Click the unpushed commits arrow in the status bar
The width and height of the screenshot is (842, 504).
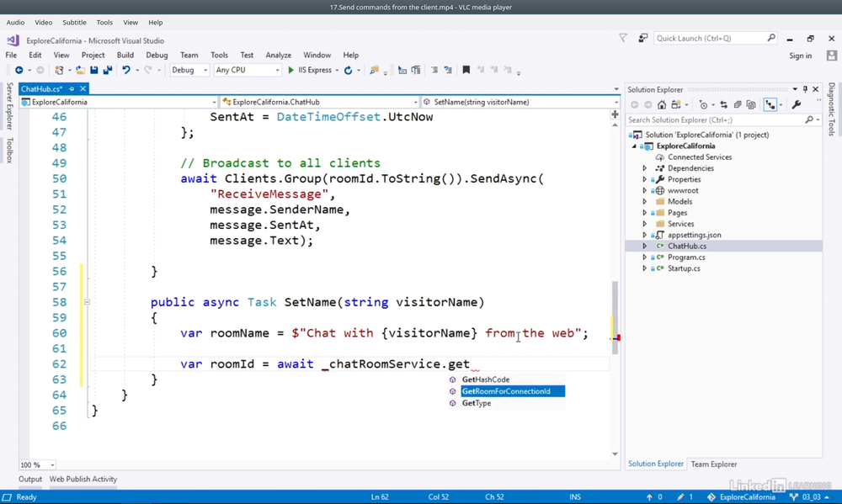coord(649,497)
